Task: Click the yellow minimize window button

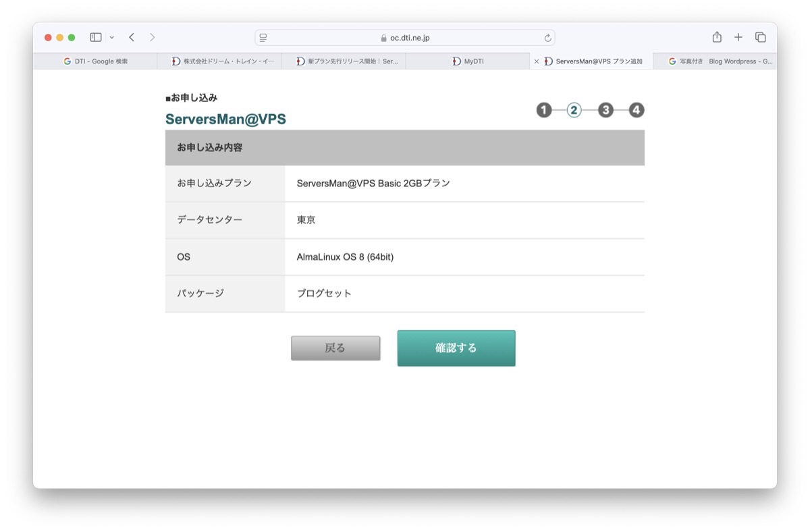Action: point(59,38)
